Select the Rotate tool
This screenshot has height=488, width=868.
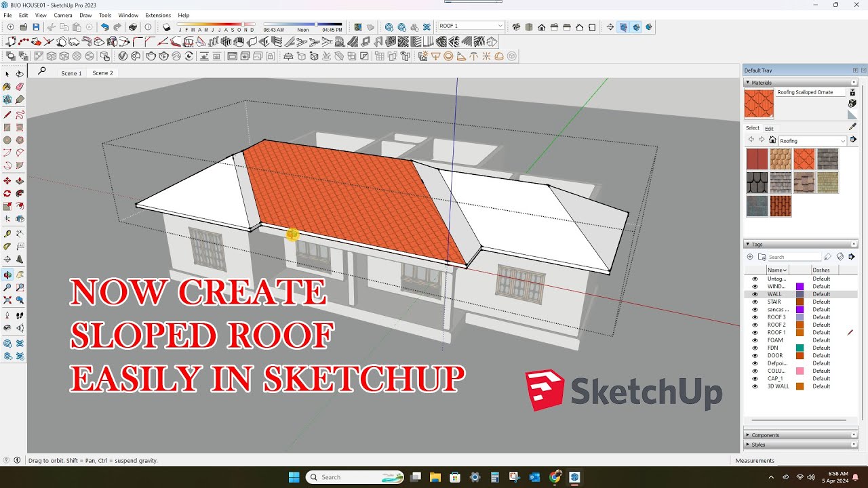pos(7,193)
